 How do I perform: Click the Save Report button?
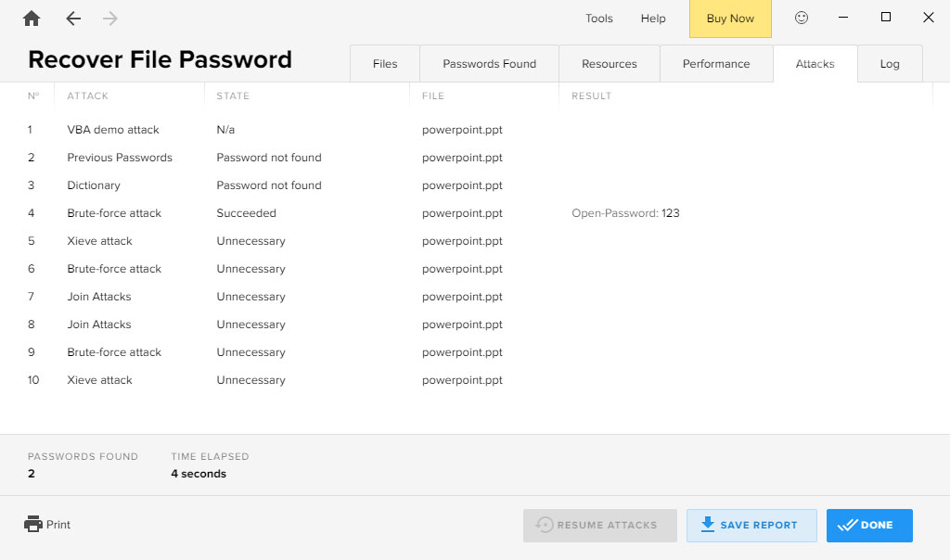click(751, 525)
